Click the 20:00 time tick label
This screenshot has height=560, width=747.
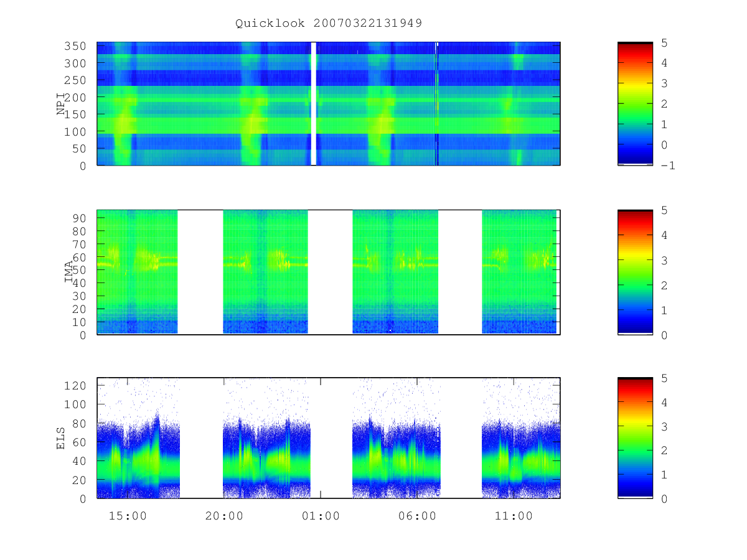pyautogui.click(x=224, y=516)
